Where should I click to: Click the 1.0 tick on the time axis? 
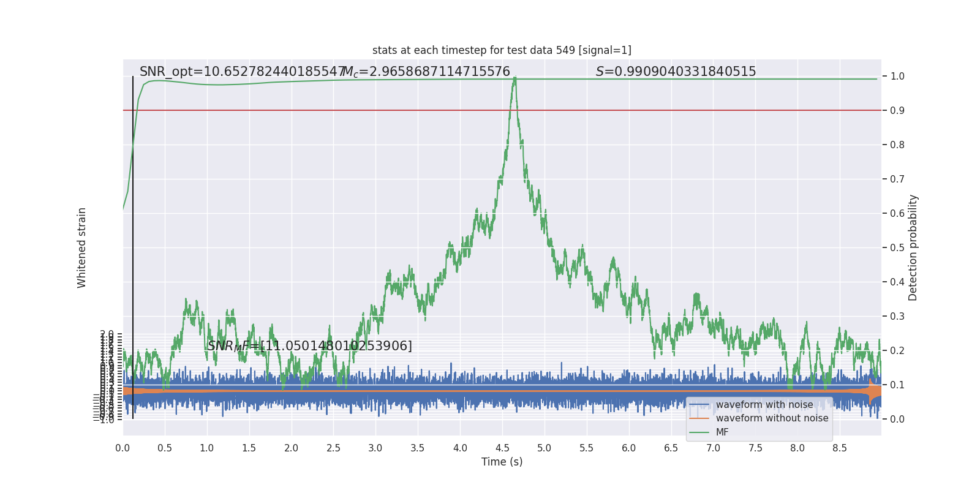(x=207, y=448)
